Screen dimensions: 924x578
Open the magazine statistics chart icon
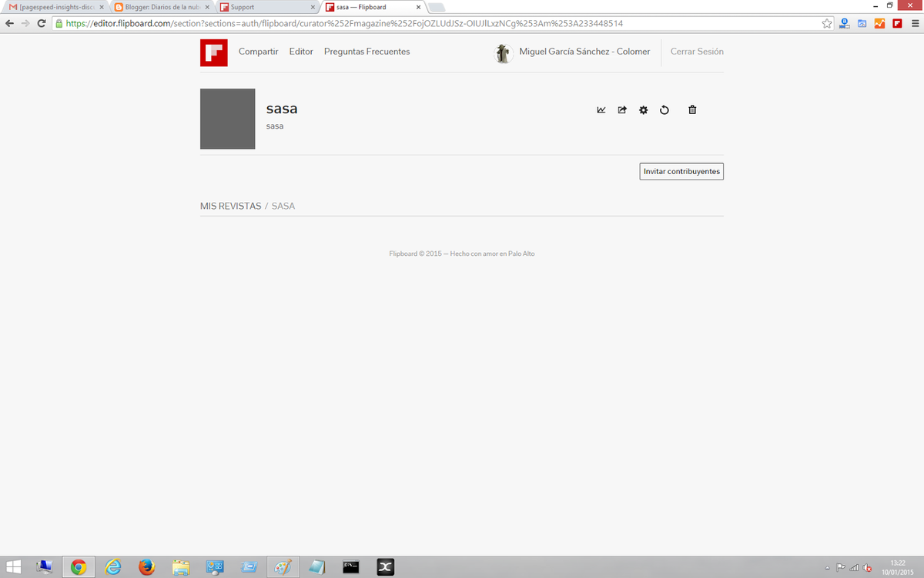[601, 110]
